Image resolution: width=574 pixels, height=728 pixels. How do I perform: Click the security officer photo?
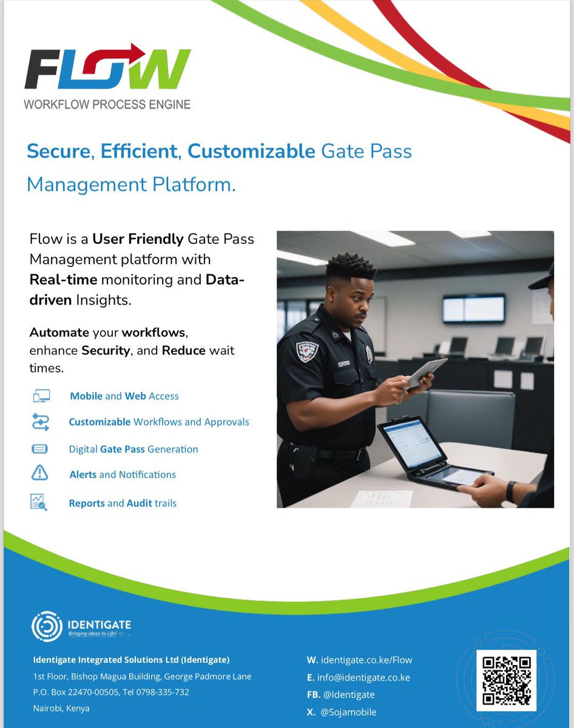[x=415, y=369]
